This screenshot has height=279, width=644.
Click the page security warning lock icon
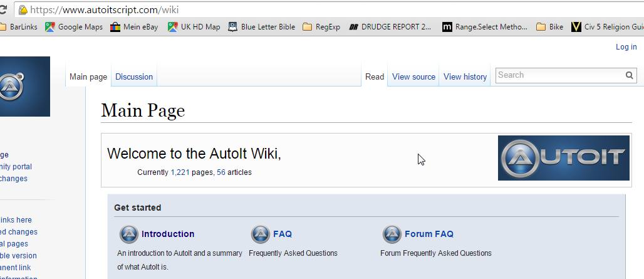click(x=23, y=9)
